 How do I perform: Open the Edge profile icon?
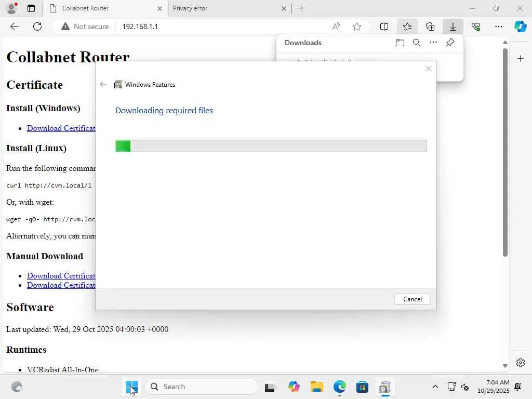[x=12, y=8]
